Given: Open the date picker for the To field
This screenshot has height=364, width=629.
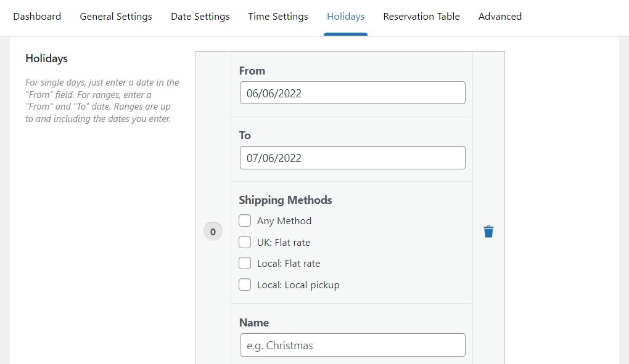Looking at the screenshot, I should tap(352, 158).
